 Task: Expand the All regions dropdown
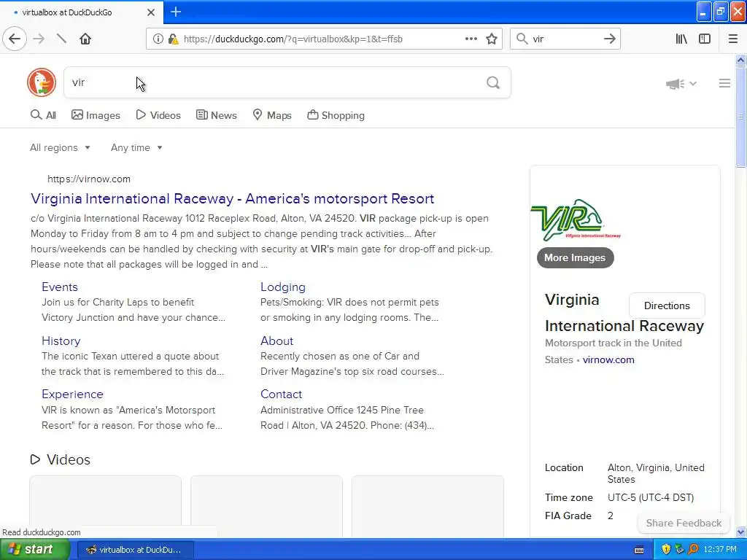(60, 147)
